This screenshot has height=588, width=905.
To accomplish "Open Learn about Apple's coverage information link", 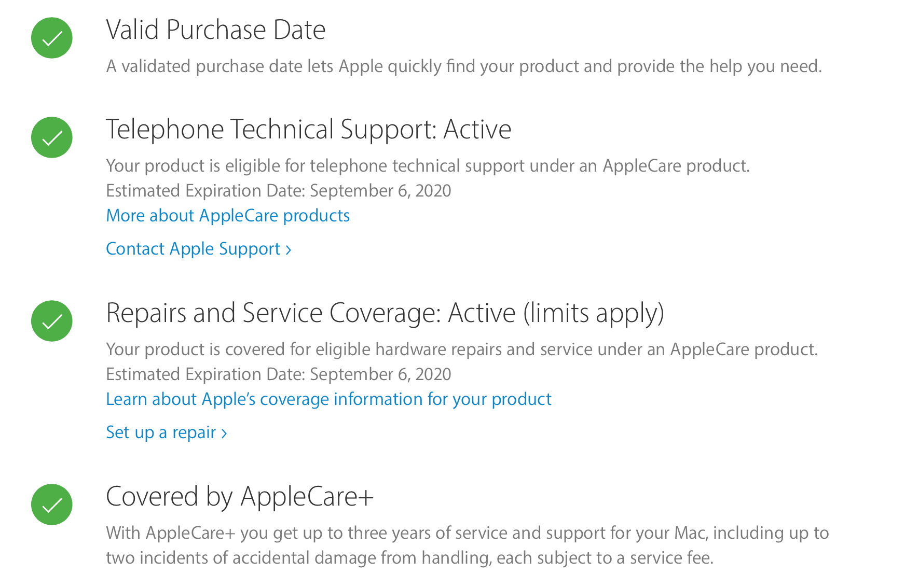I will point(328,399).
